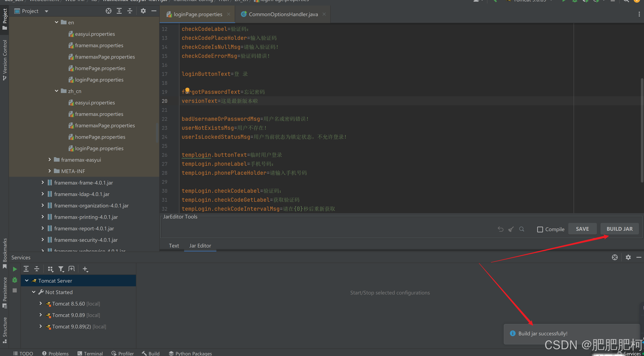Open the Project panel gear settings

click(x=143, y=11)
